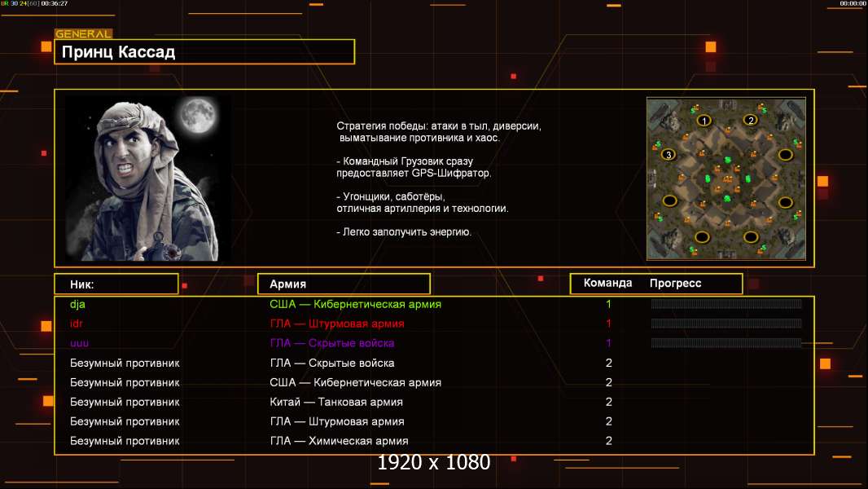
Task: Click the white 'ГЛА — Штурмовая армия' AI army
Action: point(336,421)
